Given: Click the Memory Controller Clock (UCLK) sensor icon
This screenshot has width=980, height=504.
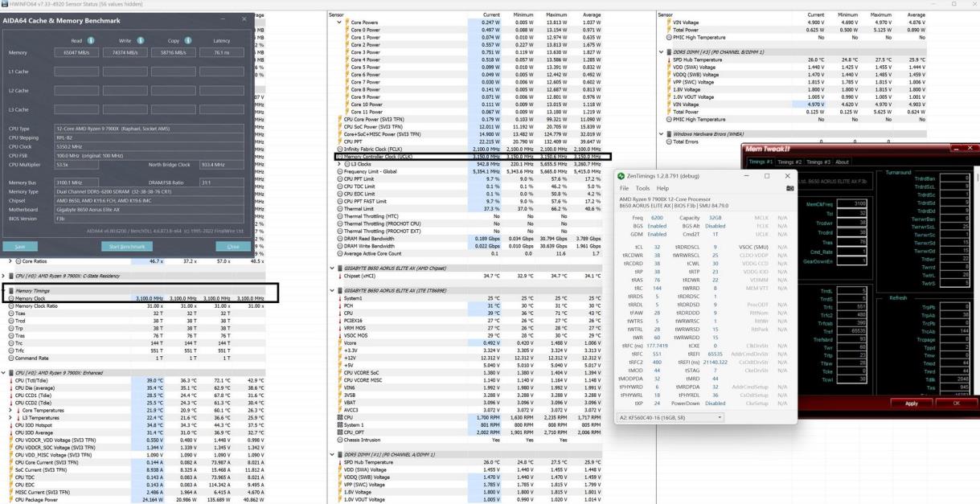Looking at the screenshot, I should pyautogui.click(x=339, y=156).
